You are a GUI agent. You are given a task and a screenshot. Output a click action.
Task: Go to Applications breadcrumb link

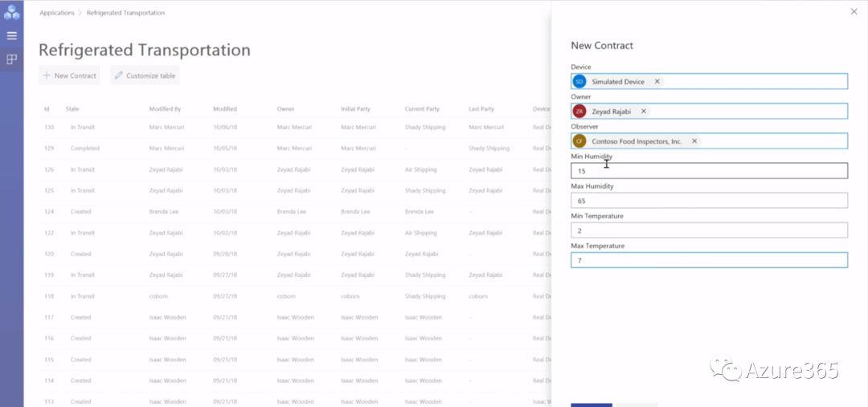point(57,13)
